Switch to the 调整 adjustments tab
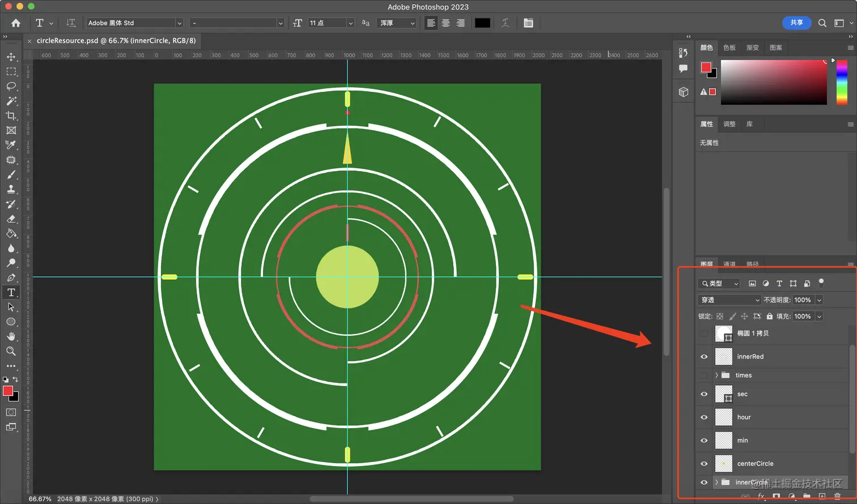The width and height of the screenshot is (857, 504). (729, 124)
